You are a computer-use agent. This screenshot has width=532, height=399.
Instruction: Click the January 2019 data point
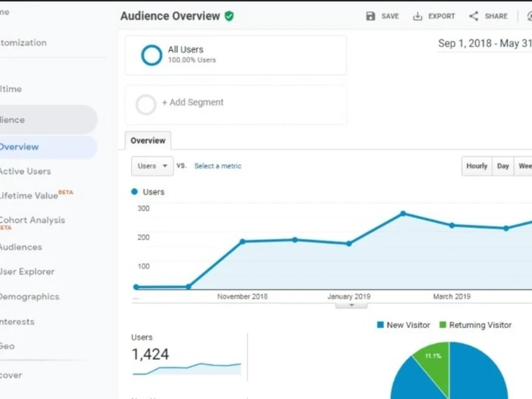tap(349, 244)
